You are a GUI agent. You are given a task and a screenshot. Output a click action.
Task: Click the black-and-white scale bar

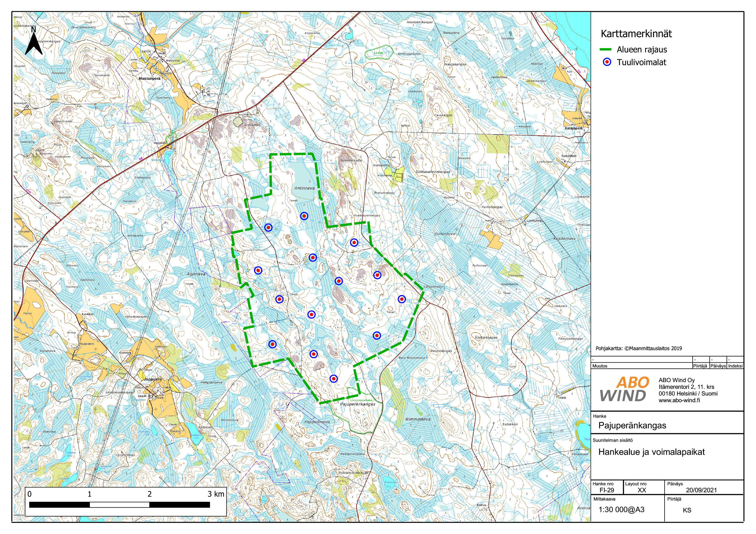pos(119,505)
